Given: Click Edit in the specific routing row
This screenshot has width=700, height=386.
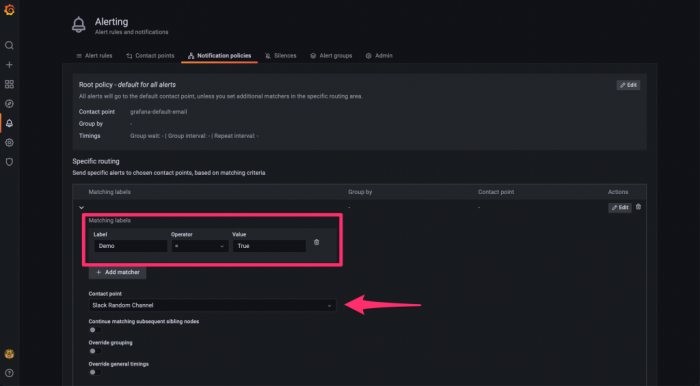Looking at the screenshot, I should 620,208.
